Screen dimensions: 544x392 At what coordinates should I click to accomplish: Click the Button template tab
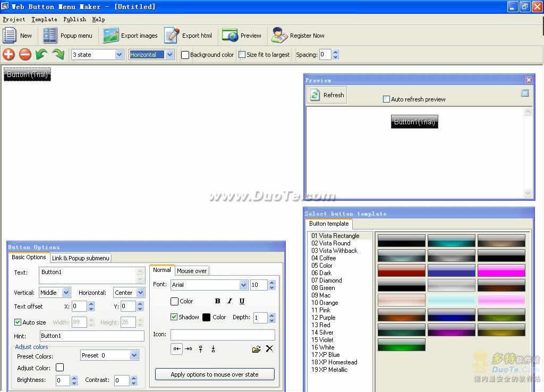329,224
